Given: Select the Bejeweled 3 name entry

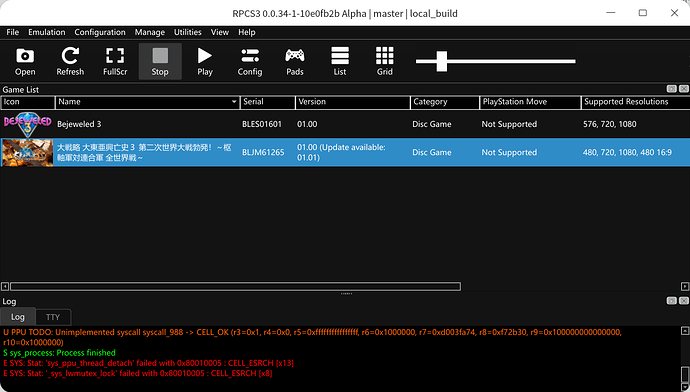Looking at the screenshot, I should 79,124.
